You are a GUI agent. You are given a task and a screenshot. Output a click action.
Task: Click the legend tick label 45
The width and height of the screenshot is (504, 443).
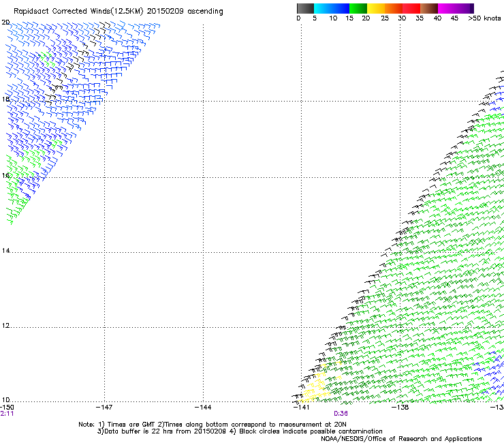tap(454, 18)
